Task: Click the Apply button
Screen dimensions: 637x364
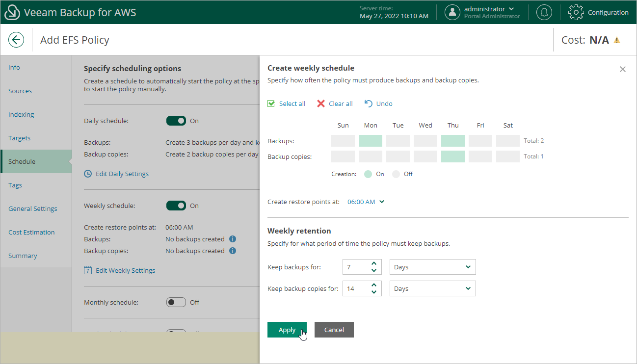Action: click(x=287, y=330)
